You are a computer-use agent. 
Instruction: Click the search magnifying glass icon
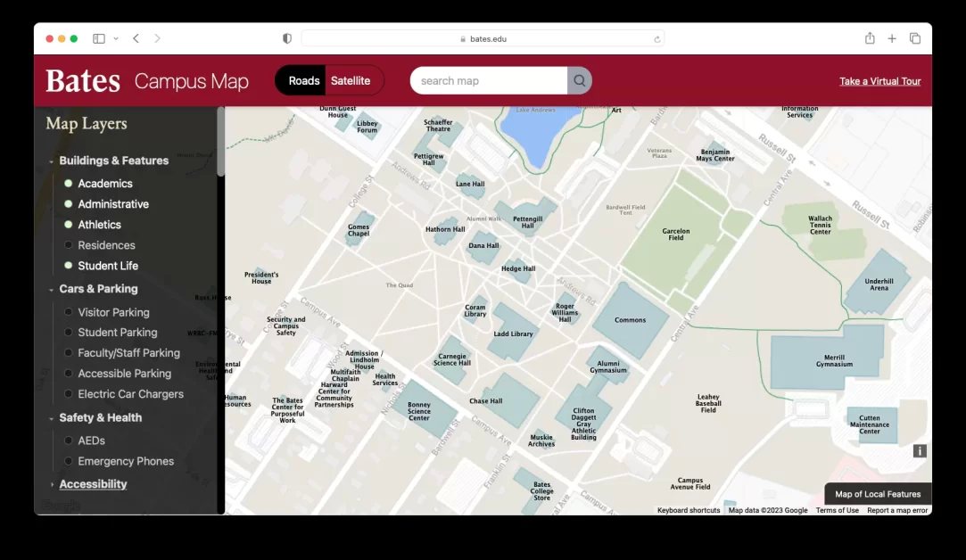579,80
